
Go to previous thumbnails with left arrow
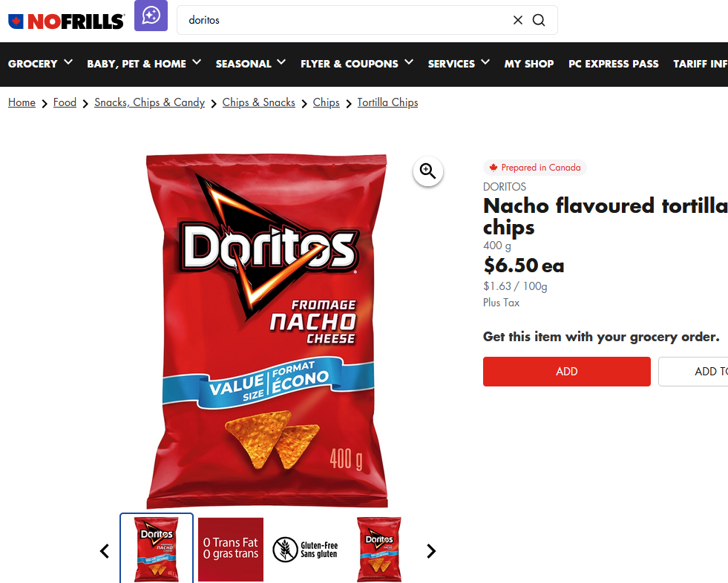click(105, 551)
